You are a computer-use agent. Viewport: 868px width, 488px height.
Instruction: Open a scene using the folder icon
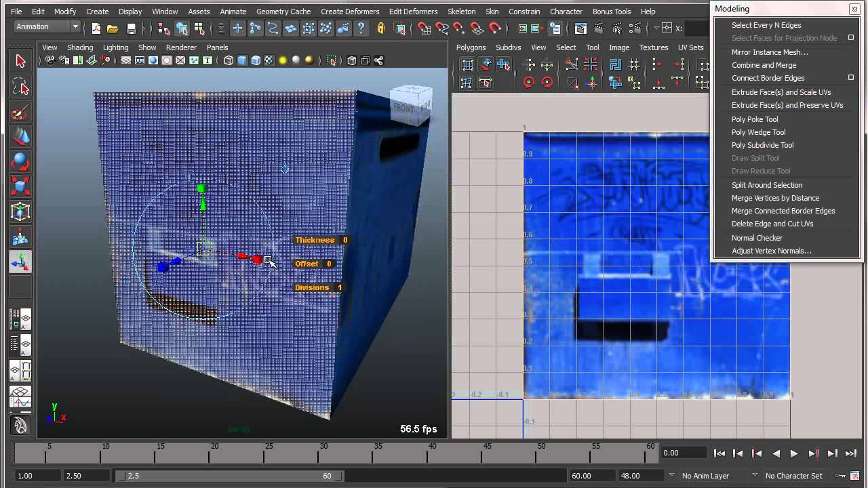tap(113, 28)
